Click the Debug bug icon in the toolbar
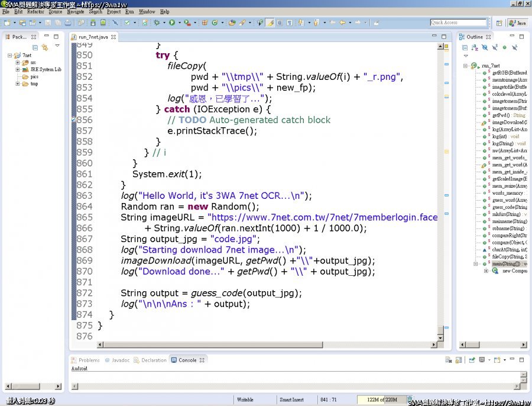 tap(157, 23)
